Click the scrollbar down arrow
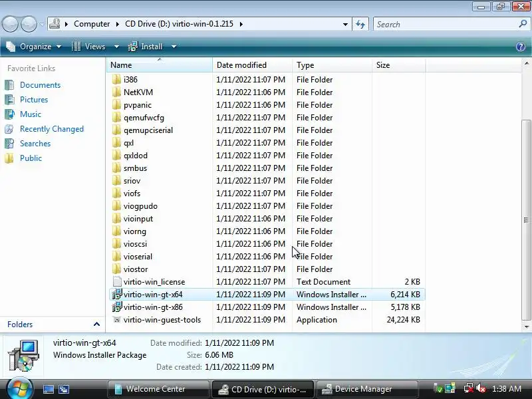The image size is (532, 399). [526, 327]
